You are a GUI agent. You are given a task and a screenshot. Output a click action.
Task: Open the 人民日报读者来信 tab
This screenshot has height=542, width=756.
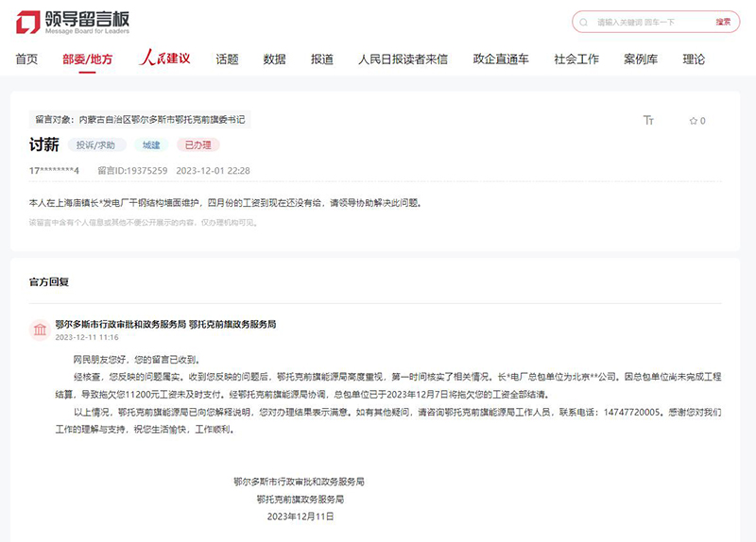(404, 59)
